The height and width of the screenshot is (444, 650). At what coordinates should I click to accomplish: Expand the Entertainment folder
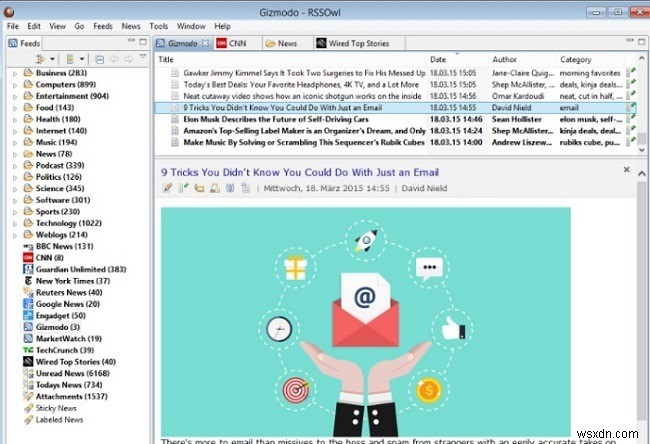coord(15,97)
